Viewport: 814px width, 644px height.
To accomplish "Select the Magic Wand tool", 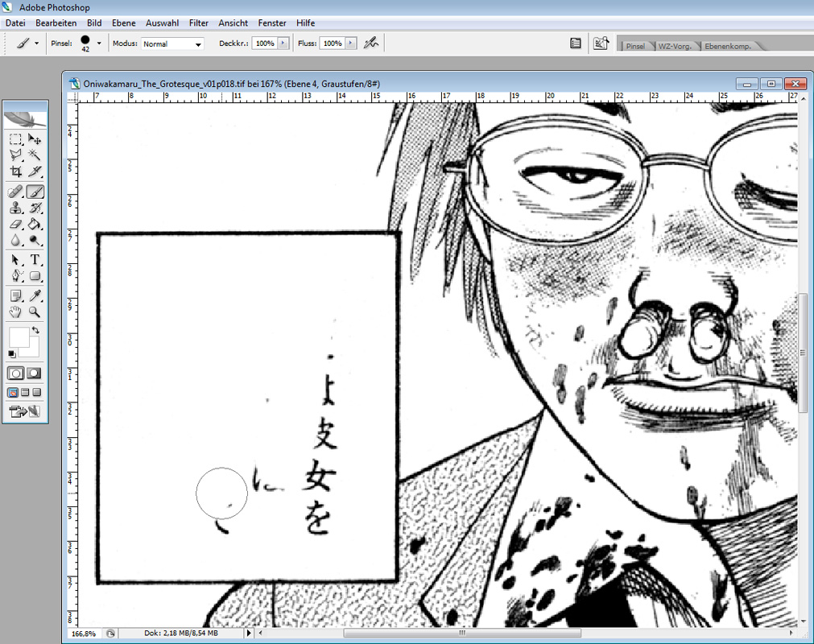I will pyautogui.click(x=35, y=155).
